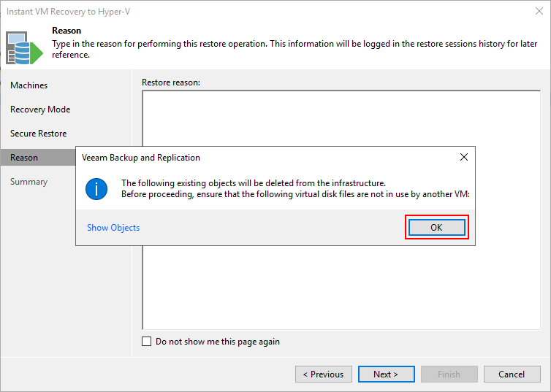Continue with the Next button
Image resolution: width=551 pixels, height=392 pixels.
coord(386,374)
